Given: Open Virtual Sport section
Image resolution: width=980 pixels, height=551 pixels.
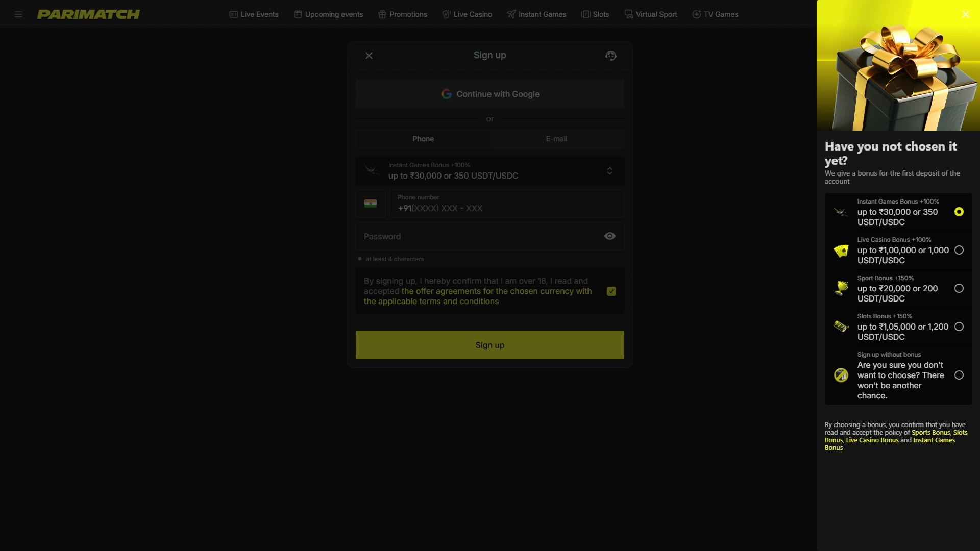Looking at the screenshot, I should [x=651, y=14].
